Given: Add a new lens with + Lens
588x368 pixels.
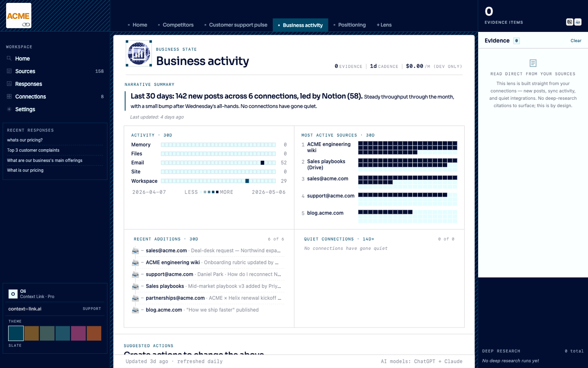Looking at the screenshot, I should click(384, 25).
